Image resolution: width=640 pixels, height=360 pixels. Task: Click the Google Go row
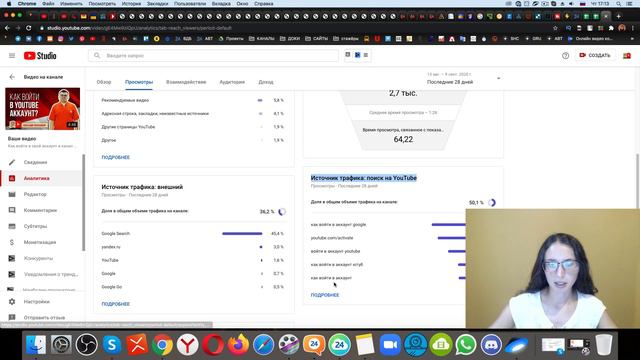click(x=193, y=287)
